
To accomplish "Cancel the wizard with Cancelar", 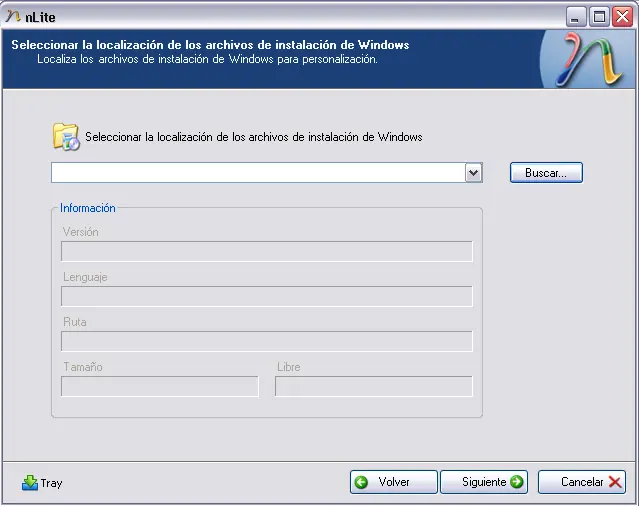I will point(582,482).
